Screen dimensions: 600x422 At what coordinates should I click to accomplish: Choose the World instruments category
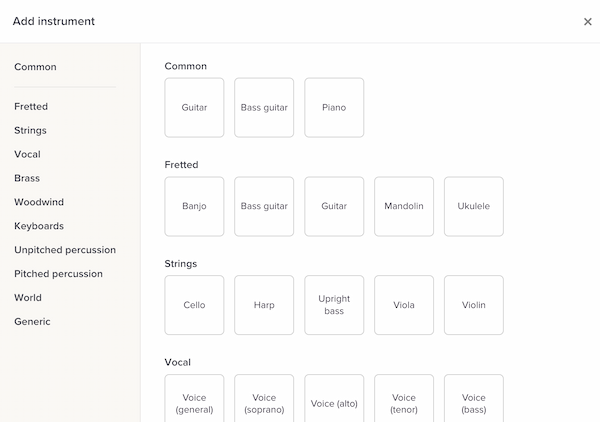click(x=28, y=298)
